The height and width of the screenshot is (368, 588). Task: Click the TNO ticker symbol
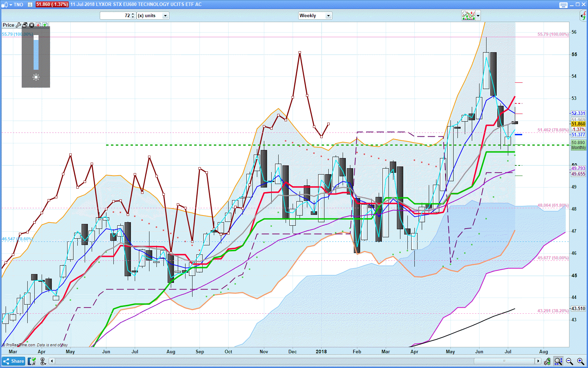coord(19,5)
